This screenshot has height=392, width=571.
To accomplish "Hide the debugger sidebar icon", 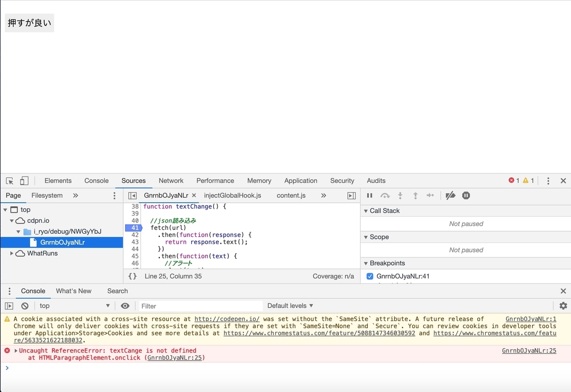I will [x=352, y=196].
